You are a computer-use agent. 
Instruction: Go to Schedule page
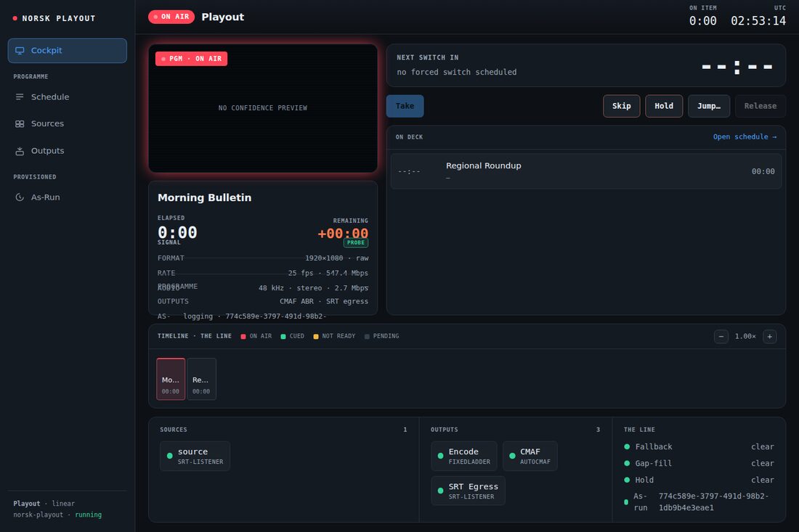[x=68, y=97]
